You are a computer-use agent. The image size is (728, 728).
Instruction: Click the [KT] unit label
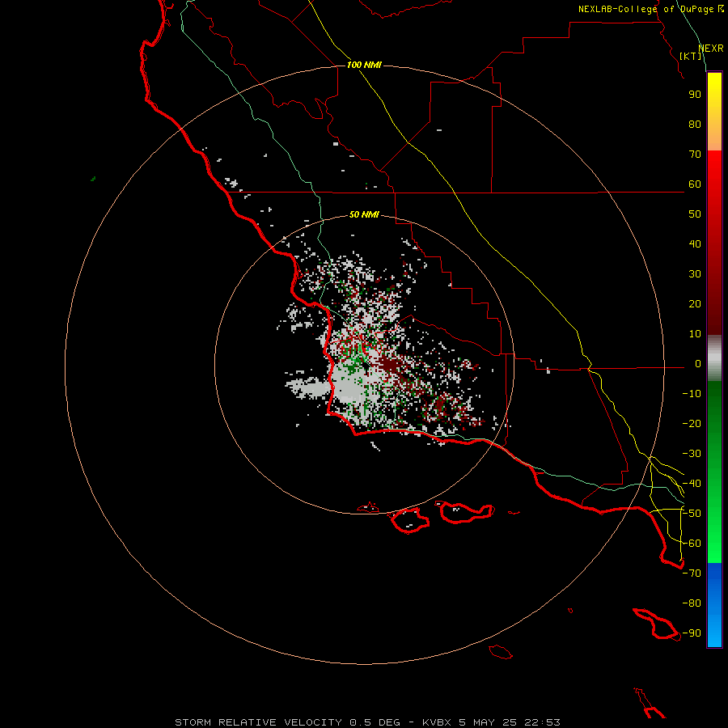coord(691,56)
